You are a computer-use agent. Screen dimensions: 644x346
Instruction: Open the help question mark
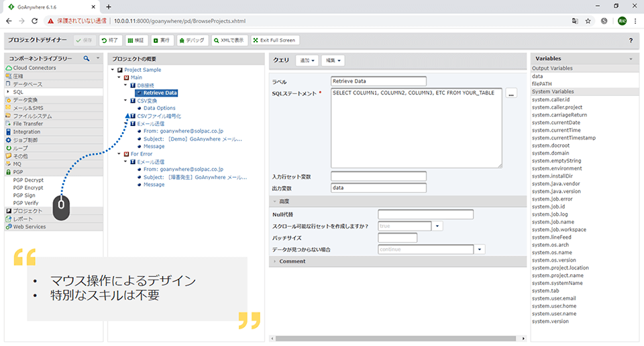click(x=631, y=40)
